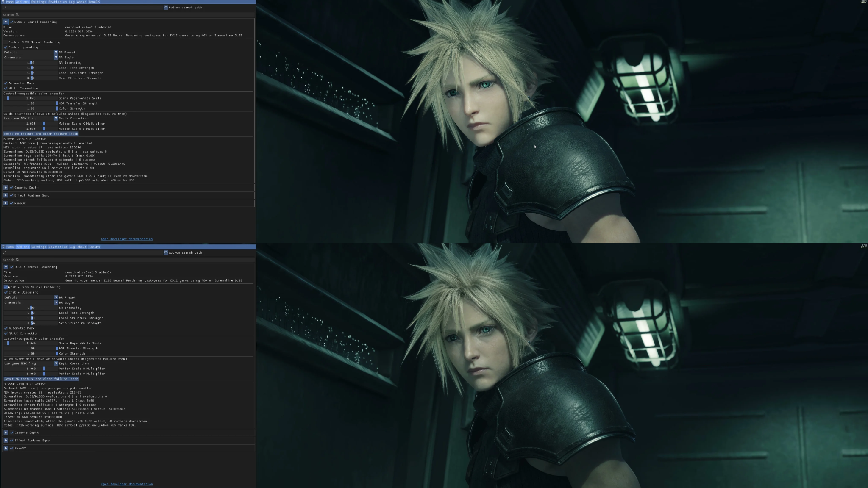The width and height of the screenshot is (868, 488).
Task: Click the folder icon for add-on search path in lower overlay
Action: (166, 252)
